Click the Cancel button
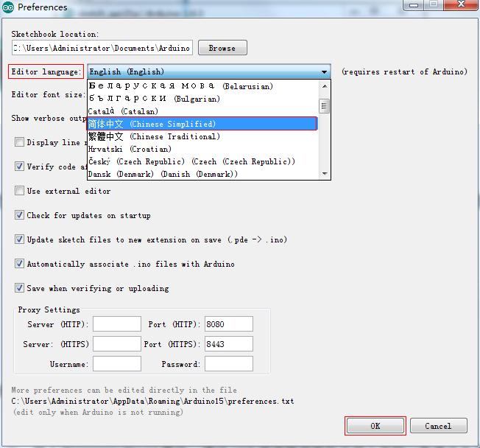The height and width of the screenshot is (448, 480). (437, 426)
